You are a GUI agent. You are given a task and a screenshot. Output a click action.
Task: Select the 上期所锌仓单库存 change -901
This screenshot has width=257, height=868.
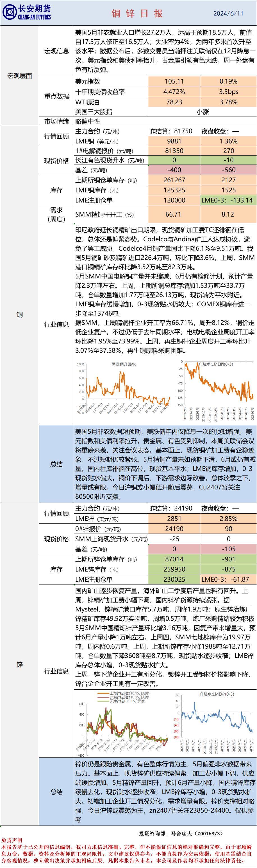tap(228, 559)
